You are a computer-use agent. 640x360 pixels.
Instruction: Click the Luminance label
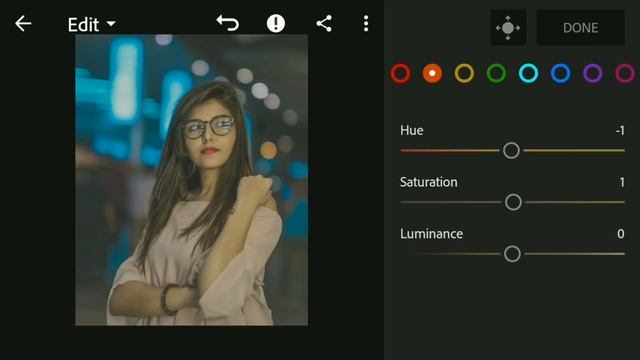click(431, 234)
